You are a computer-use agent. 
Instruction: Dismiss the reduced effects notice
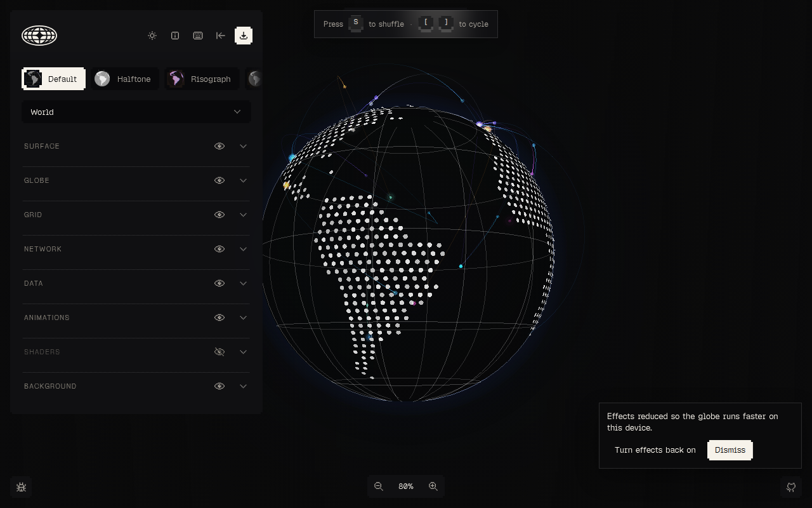coord(730,450)
